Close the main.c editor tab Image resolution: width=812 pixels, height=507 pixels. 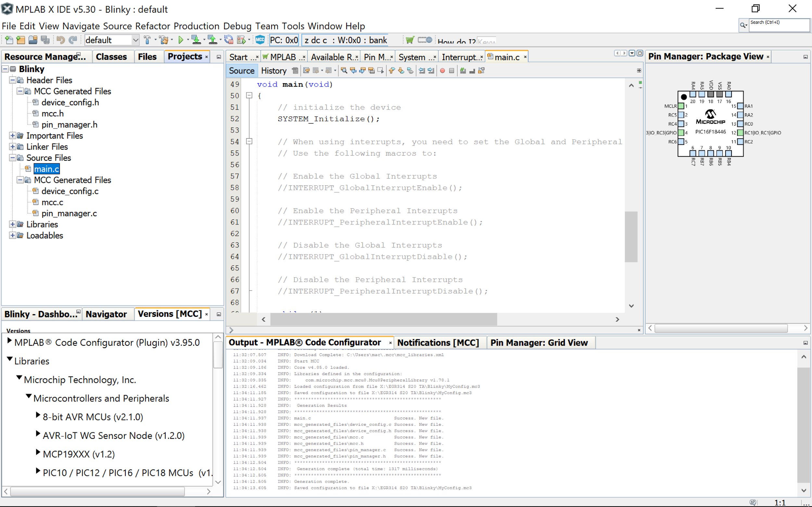click(x=525, y=57)
